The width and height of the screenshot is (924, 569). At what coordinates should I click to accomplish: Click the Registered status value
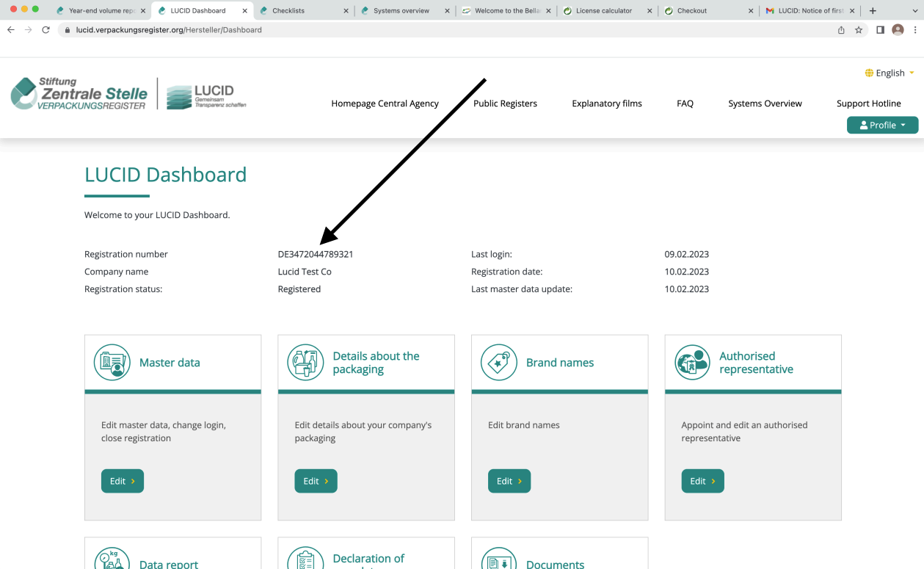click(299, 289)
